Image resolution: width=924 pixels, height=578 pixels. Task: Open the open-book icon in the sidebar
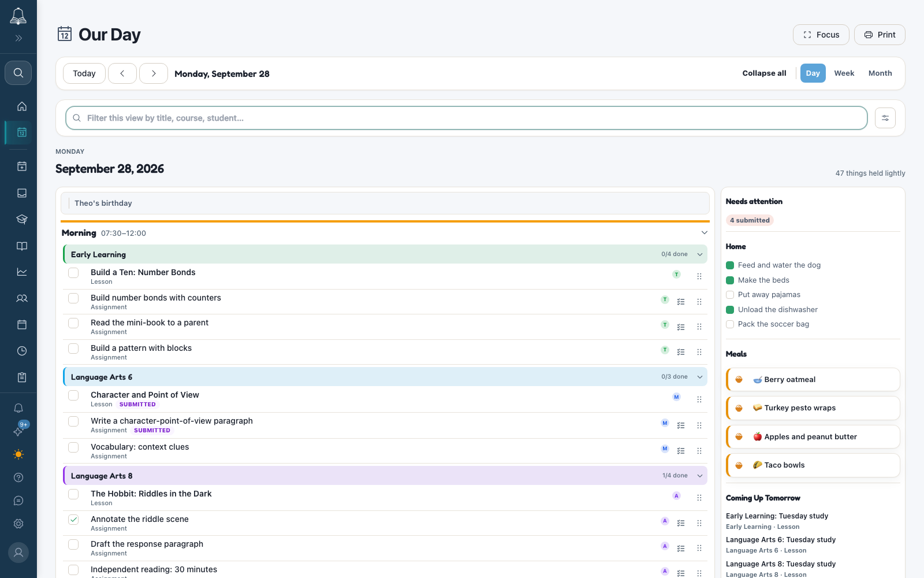pyautogui.click(x=22, y=246)
